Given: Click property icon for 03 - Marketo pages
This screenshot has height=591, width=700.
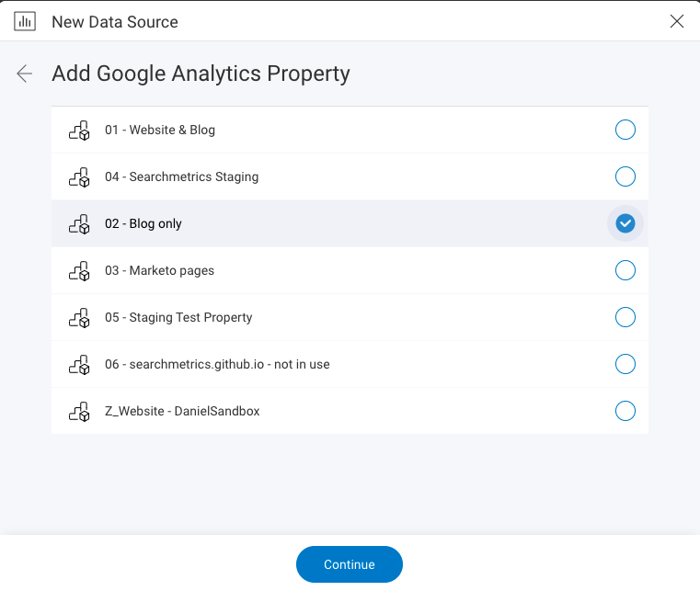Looking at the screenshot, I should pos(79,271).
